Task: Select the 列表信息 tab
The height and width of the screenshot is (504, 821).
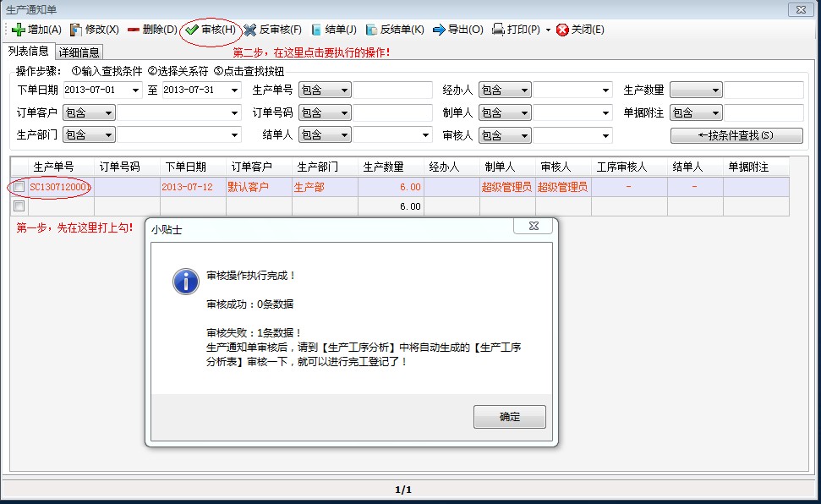Action: pyautogui.click(x=29, y=51)
